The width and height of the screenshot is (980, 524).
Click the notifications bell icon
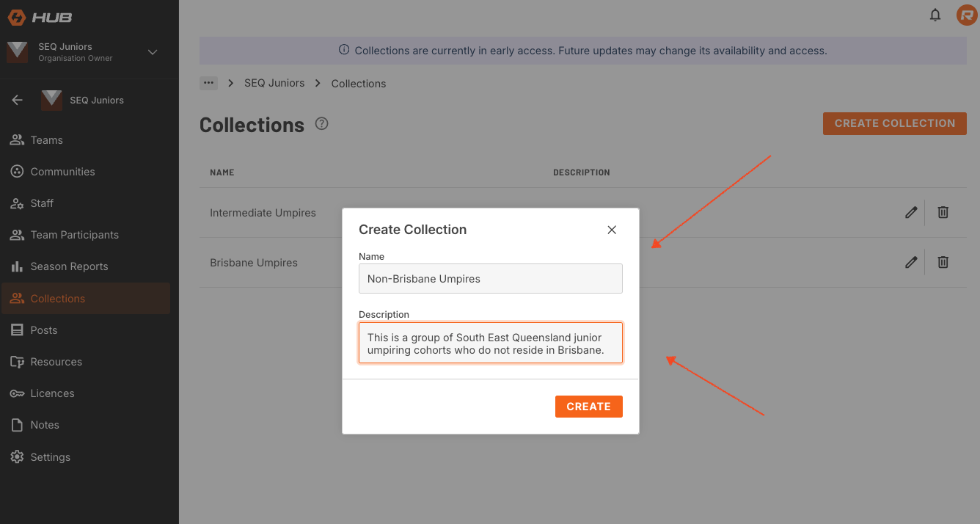point(935,15)
